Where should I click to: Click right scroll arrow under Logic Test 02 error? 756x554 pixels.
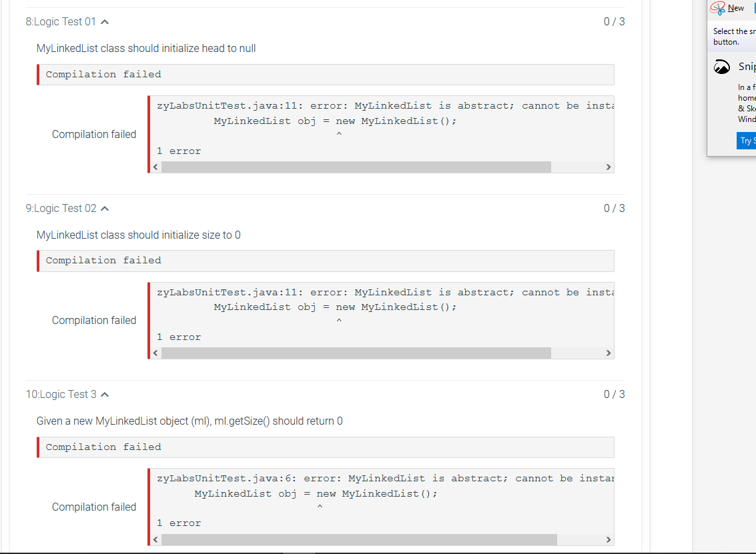pyautogui.click(x=607, y=353)
